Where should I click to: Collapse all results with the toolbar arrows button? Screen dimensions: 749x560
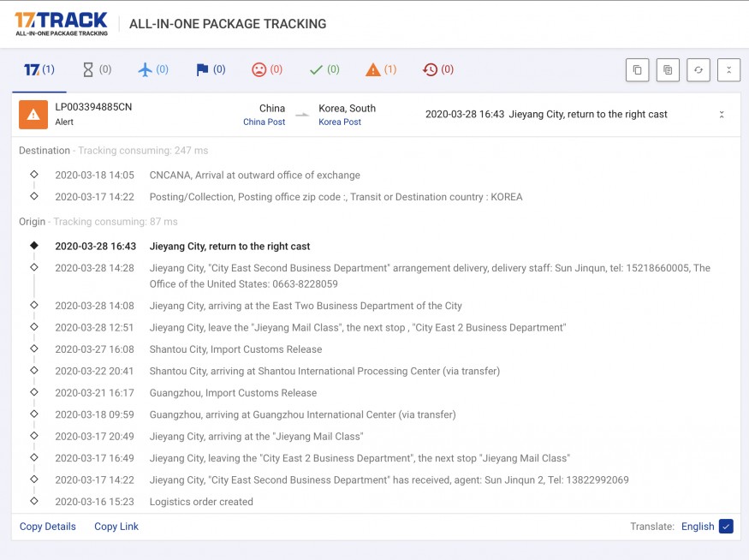click(729, 70)
